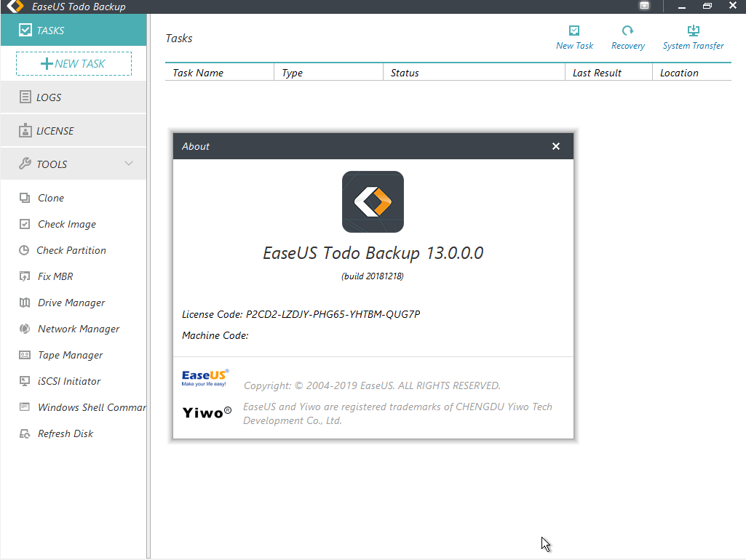Sort by Task Name column header
Viewport: 746px width, 560px height.
pos(220,73)
